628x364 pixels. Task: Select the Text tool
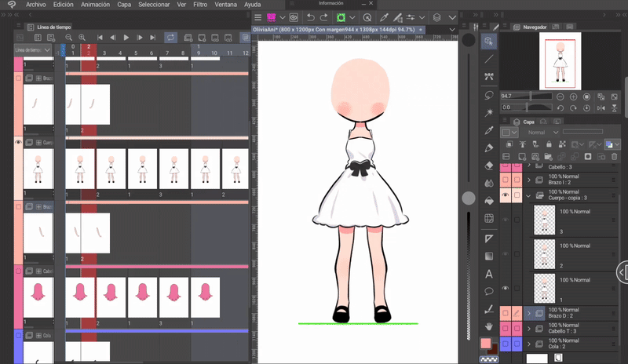coord(489,274)
